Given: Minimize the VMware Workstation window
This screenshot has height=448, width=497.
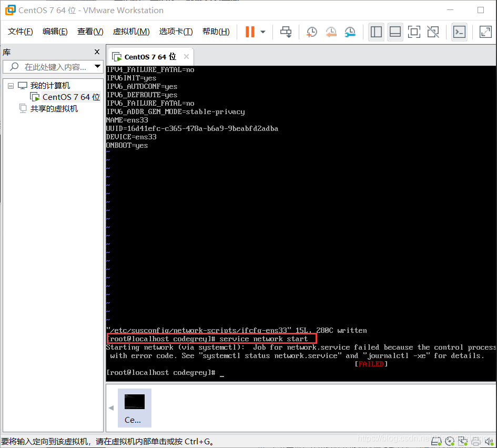Looking at the screenshot, I should click(x=450, y=10).
